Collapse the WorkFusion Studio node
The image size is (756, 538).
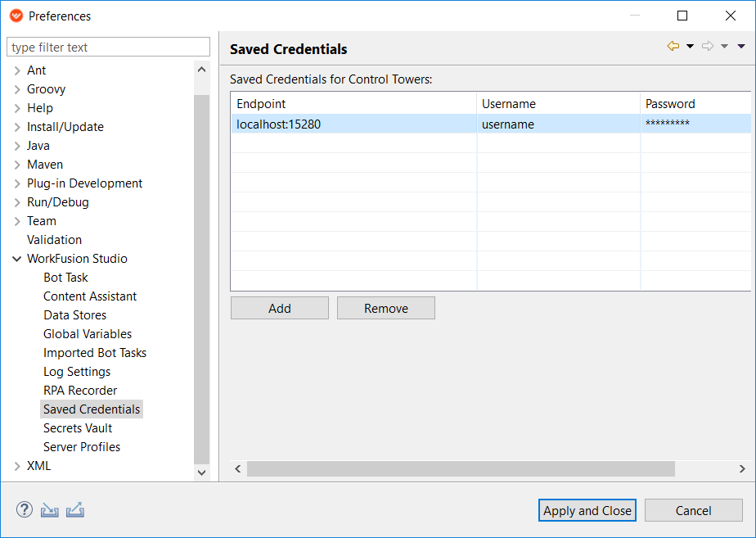[x=17, y=259]
